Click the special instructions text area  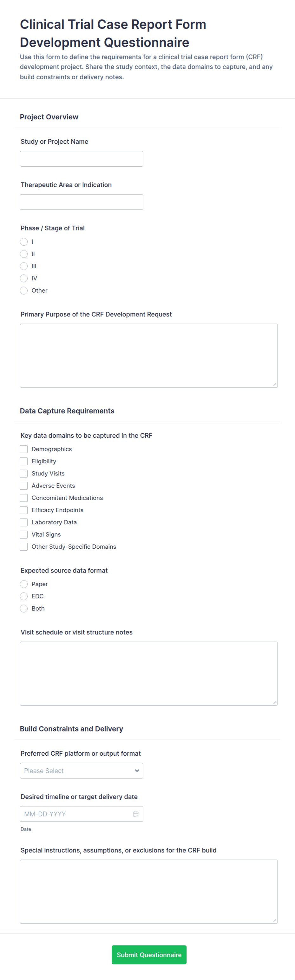pos(149,891)
